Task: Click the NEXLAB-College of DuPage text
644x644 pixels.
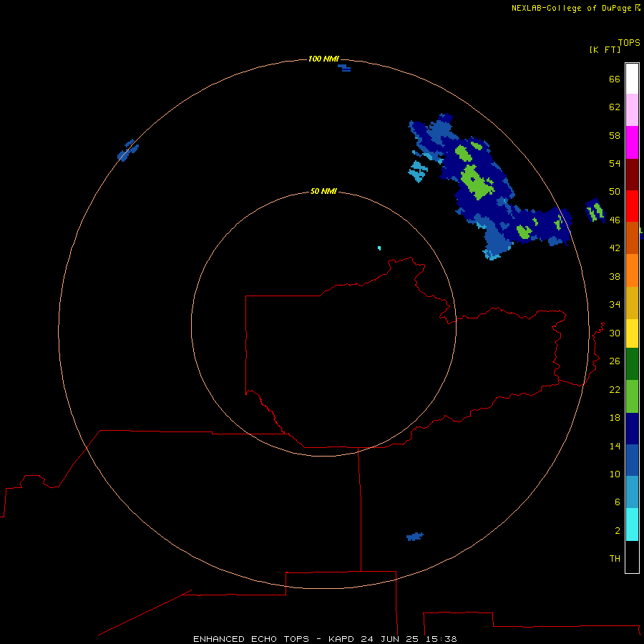Action: [571, 8]
